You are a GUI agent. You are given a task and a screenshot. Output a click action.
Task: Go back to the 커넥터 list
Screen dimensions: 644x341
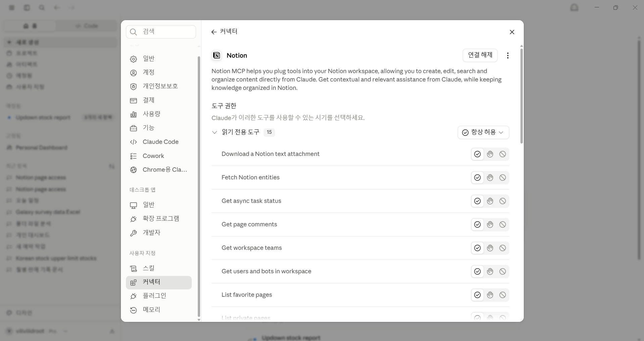(224, 32)
